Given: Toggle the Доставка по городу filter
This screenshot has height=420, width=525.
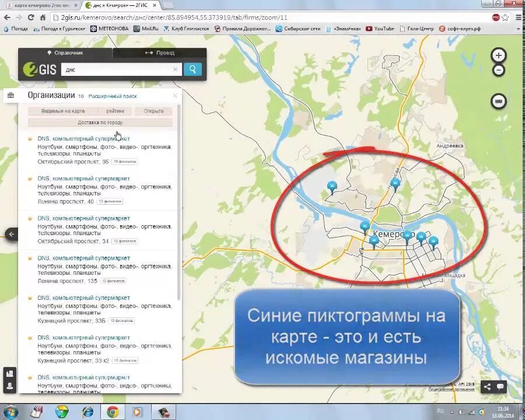Looking at the screenshot, I should 100,123.
